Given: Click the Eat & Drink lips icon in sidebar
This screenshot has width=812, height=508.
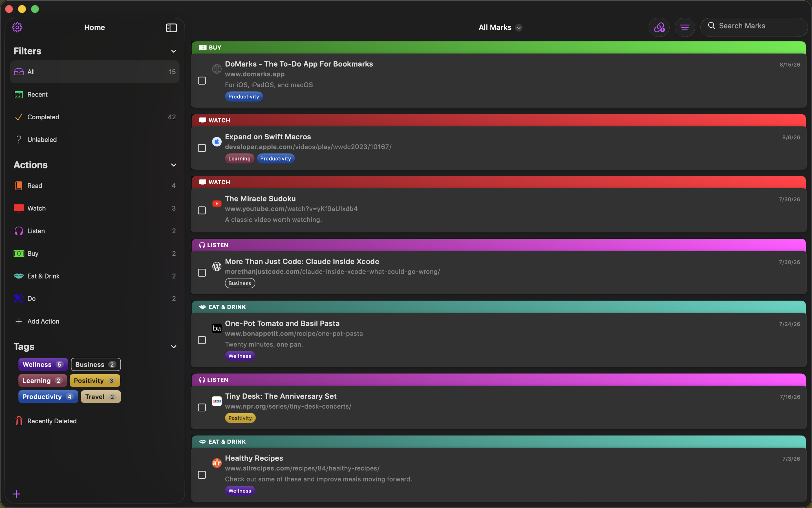Looking at the screenshot, I should pos(19,276).
